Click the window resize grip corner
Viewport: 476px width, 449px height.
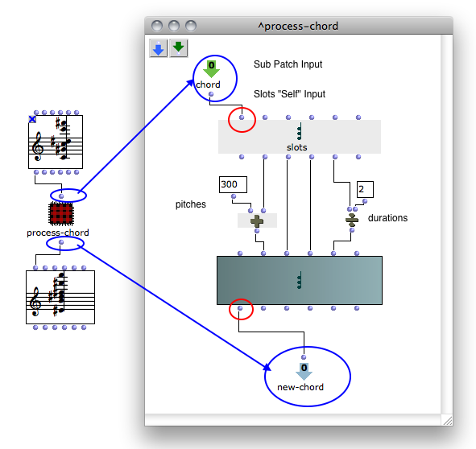(448, 421)
